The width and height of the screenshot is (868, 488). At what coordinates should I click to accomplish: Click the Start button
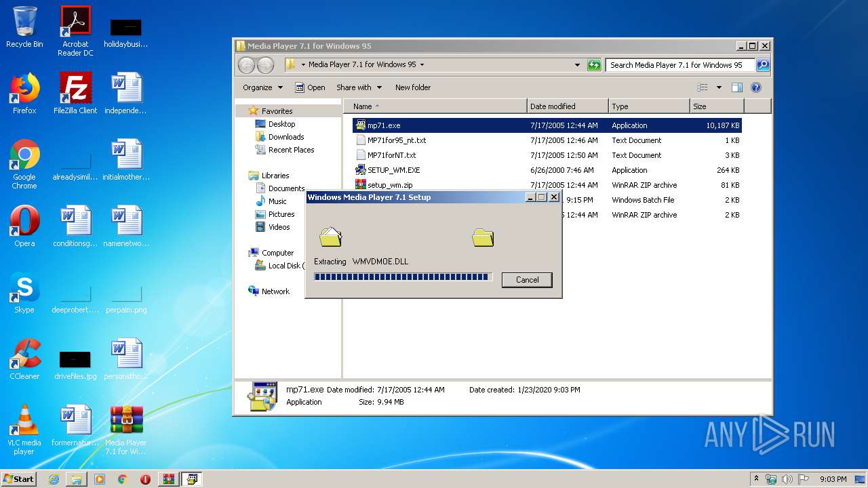tap(19, 479)
